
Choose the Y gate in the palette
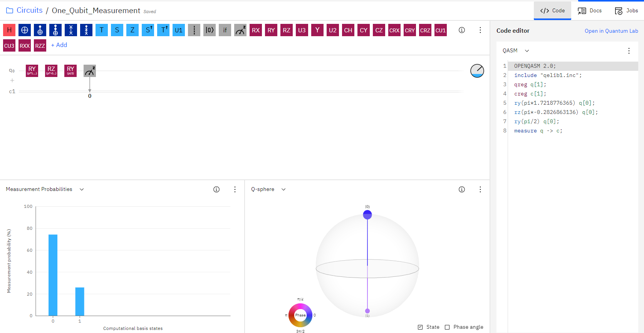317,30
